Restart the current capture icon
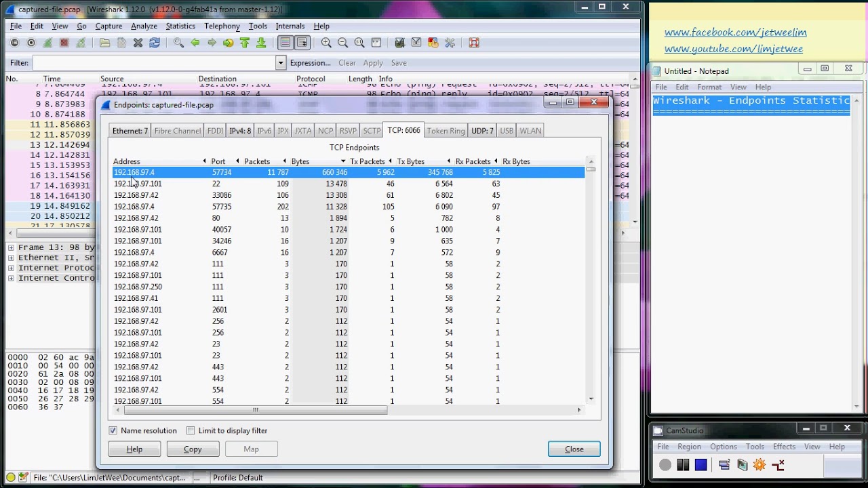868x488 pixels. 81,43
